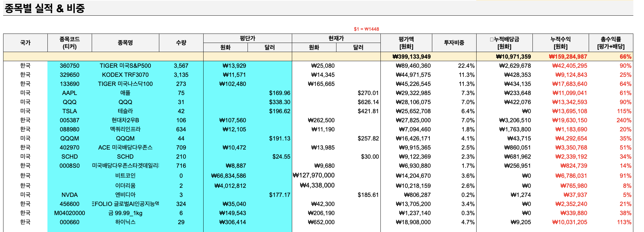Select the current price cell ₩127,970,000

point(314,176)
